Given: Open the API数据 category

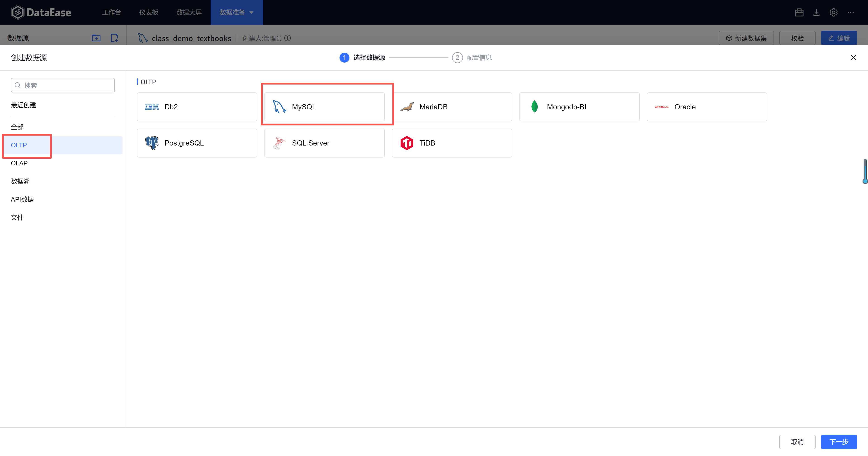Looking at the screenshot, I should (22, 199).
